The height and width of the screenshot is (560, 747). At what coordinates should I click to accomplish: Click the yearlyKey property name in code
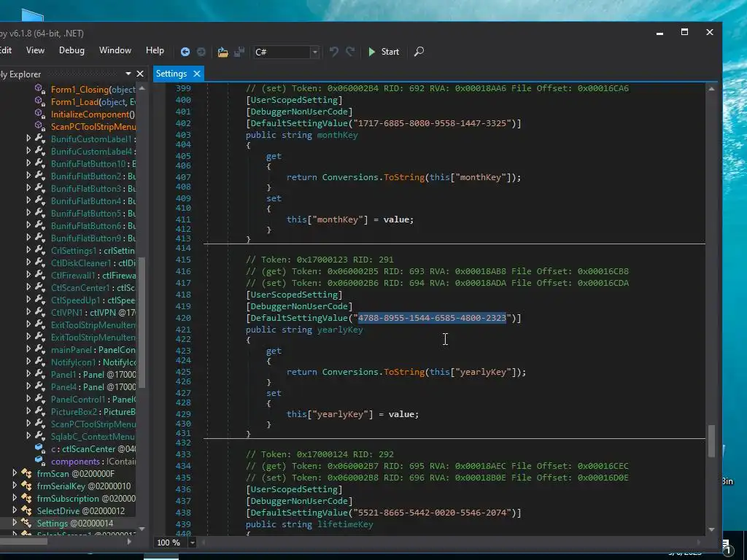(x=340, y=330)
